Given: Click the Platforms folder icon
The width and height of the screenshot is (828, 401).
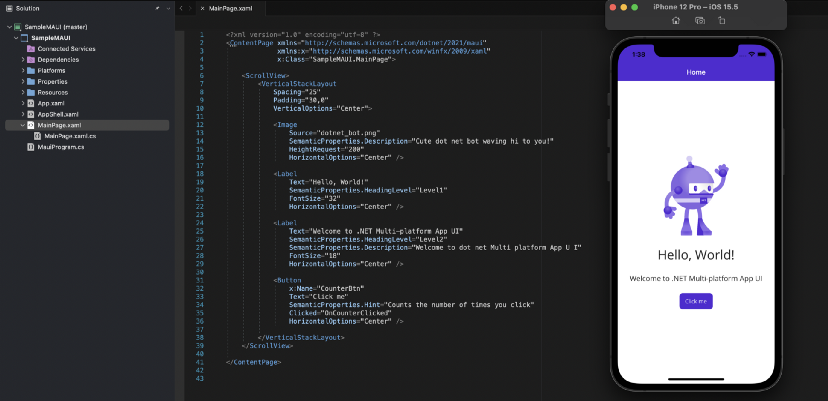Looking at the screenshot, I should pyautogui.click(x=31, y=71).
